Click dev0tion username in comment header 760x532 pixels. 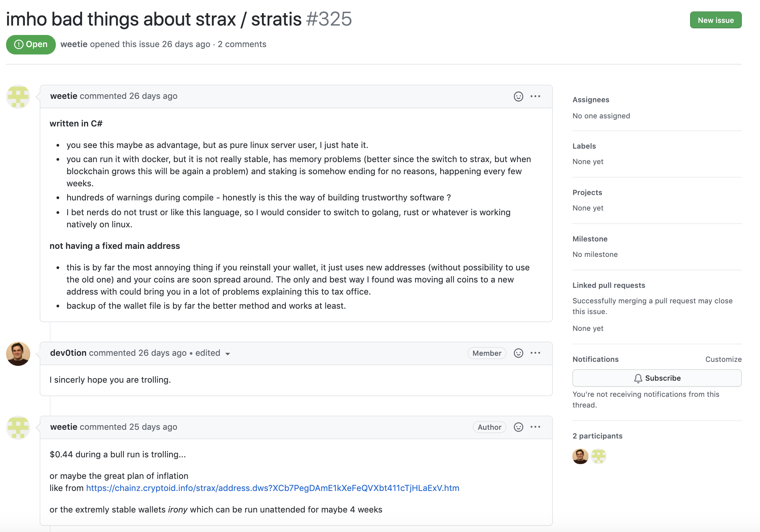pyautogui.click(x=68, y=353)
